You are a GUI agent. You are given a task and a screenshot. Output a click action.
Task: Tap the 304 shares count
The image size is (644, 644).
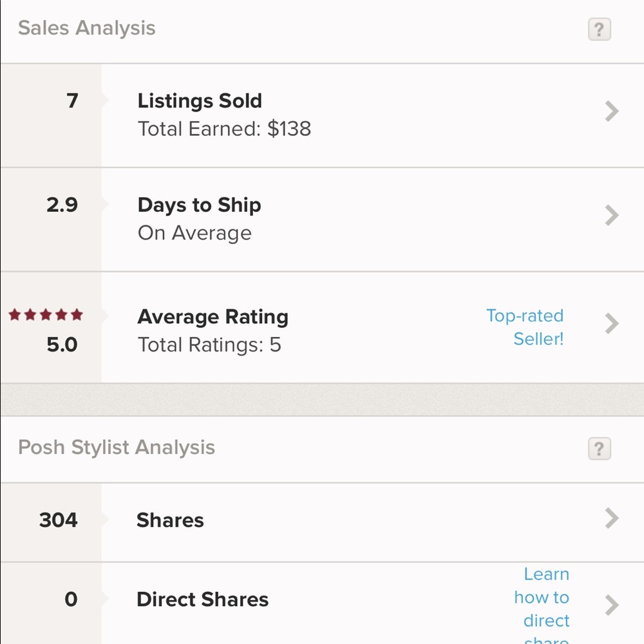click(58, 520)
